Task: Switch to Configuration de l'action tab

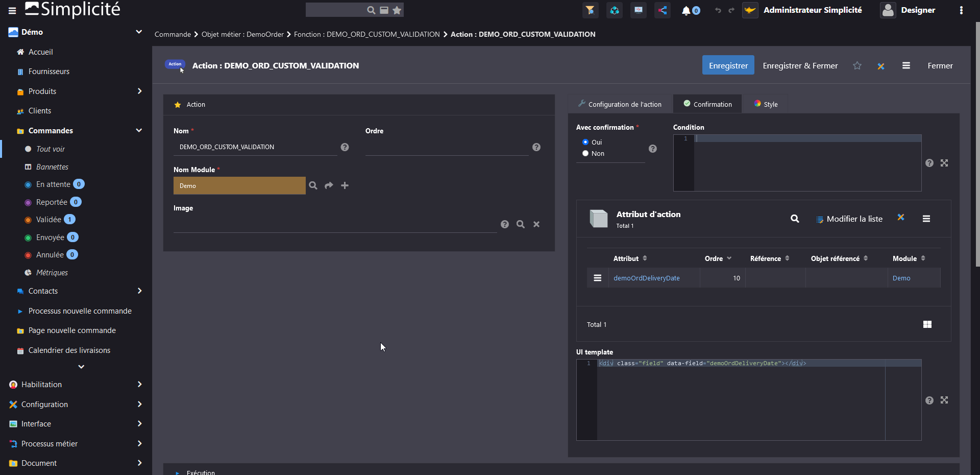Action: click(x=620, y=104)
